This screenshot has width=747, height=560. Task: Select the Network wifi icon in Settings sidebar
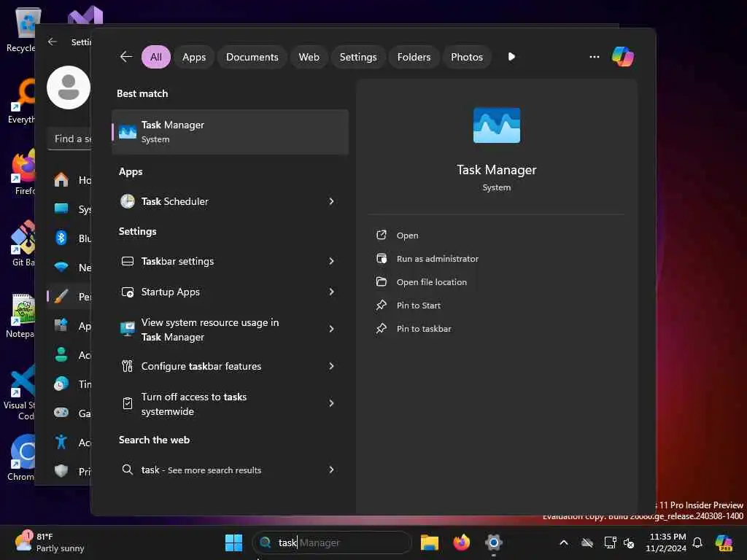pos(61,267)
